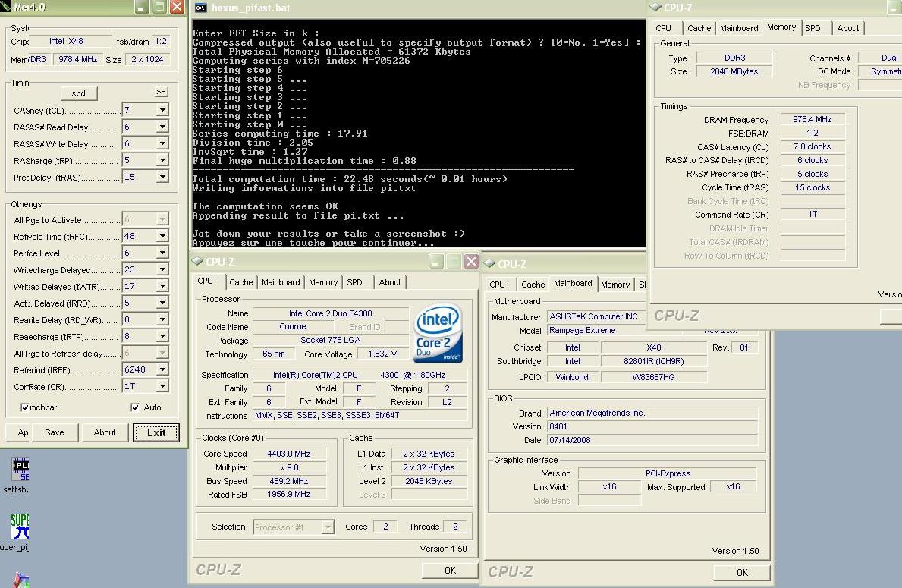The image size is (902, 588).
Task: Expand the Precharge Delay (tRAS) dropdown
Action: click(x=163, y=177)
